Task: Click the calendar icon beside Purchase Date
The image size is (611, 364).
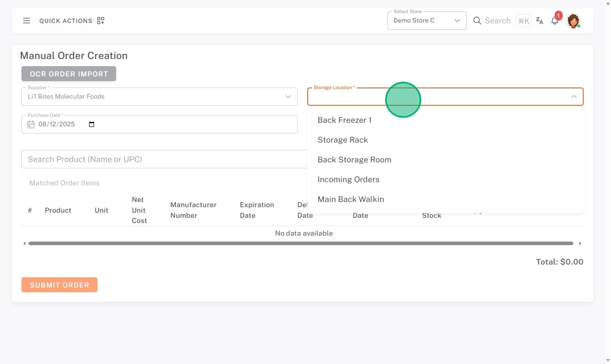Action: pyautogui.click(x=31, y=124)
